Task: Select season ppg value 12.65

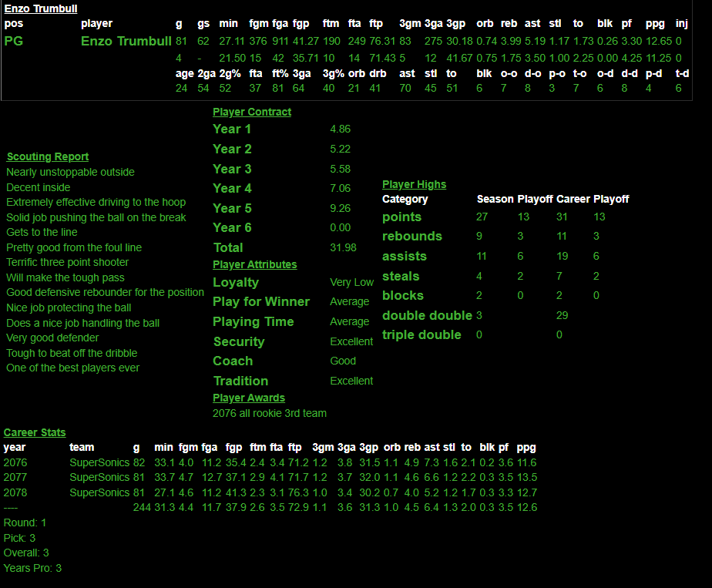Action: [659, 41]
